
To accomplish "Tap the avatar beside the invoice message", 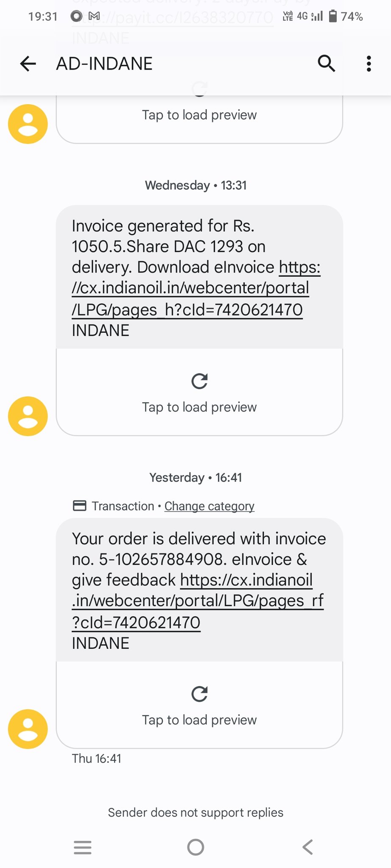I will tap(28, 416).
